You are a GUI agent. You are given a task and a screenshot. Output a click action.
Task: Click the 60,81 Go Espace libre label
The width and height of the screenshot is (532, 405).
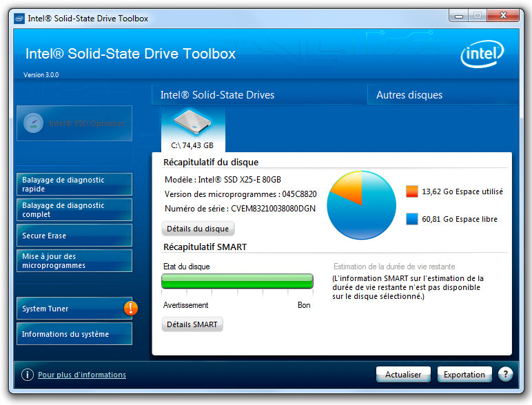click(460, 219)
